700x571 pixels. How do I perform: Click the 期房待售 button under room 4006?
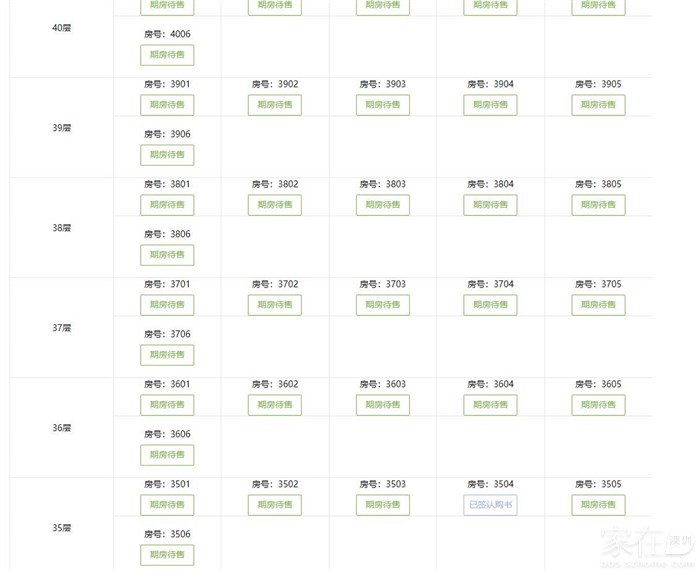[x=167, y=55]
